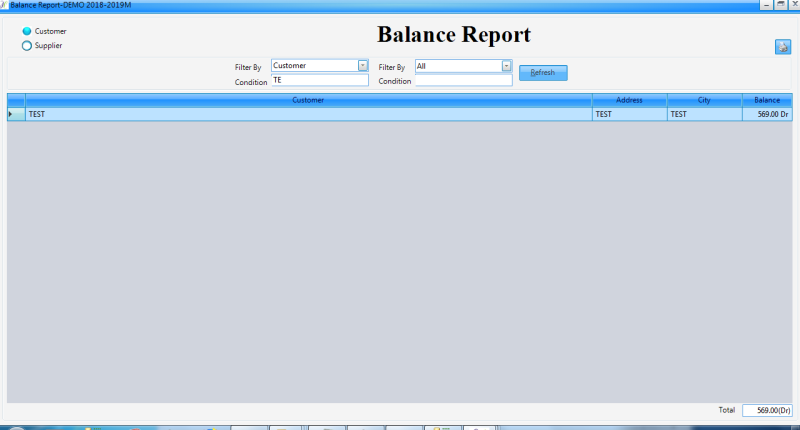This screenshot has width=800, height=430.
Task: Click the City column header
Action: [704, 100]
